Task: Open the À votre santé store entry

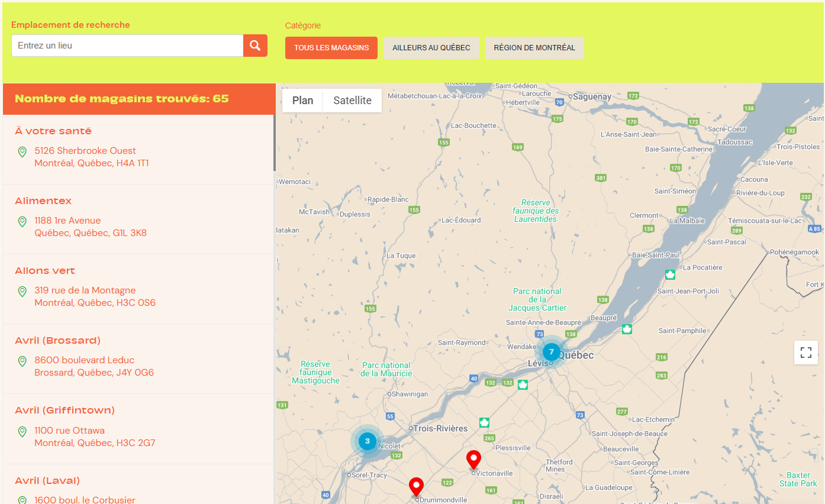Action: [53, 131]
